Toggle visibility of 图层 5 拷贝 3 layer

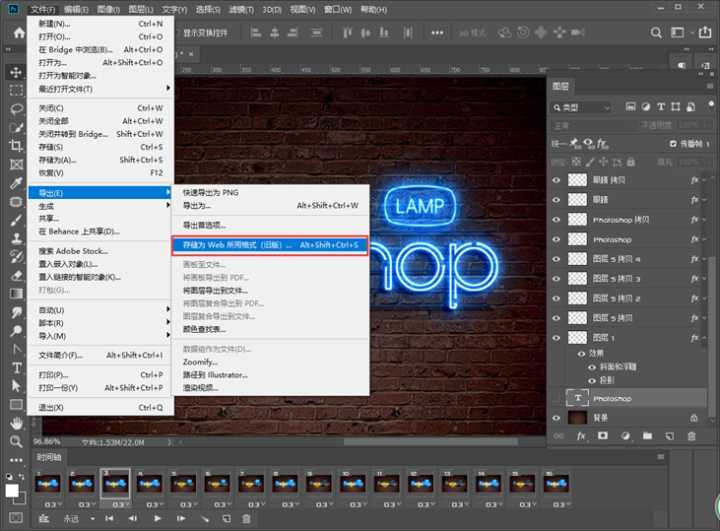pyautogui.click(x=557, y=279)
